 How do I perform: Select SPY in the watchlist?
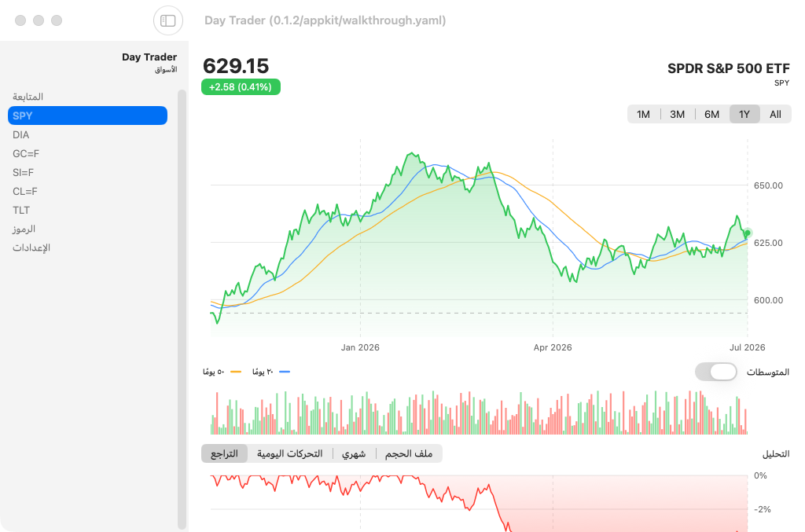click(87, 116)
